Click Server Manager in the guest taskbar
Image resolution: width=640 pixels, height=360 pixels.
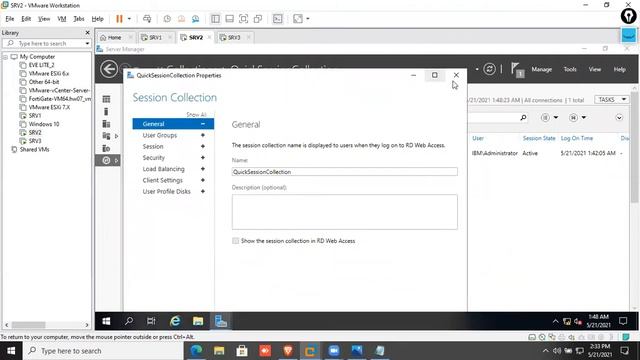click(x=221, y=321)
